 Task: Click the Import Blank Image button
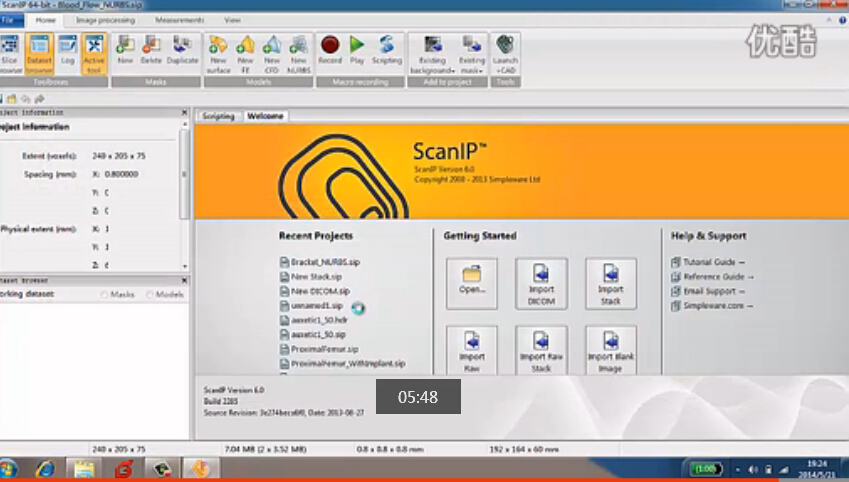click(611, 350)
